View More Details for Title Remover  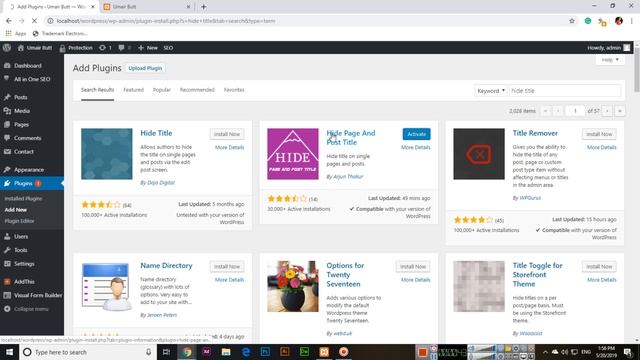[x=602, y=147]
